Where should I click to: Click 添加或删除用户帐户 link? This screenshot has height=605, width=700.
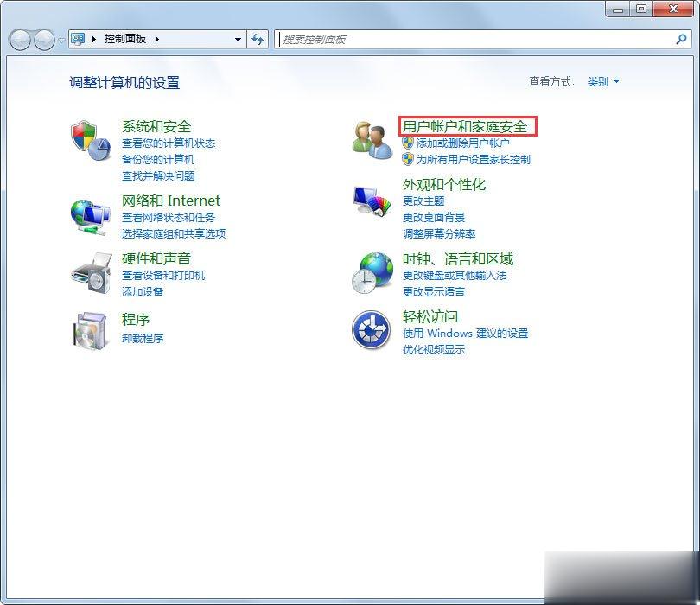(x=462, y=143)
